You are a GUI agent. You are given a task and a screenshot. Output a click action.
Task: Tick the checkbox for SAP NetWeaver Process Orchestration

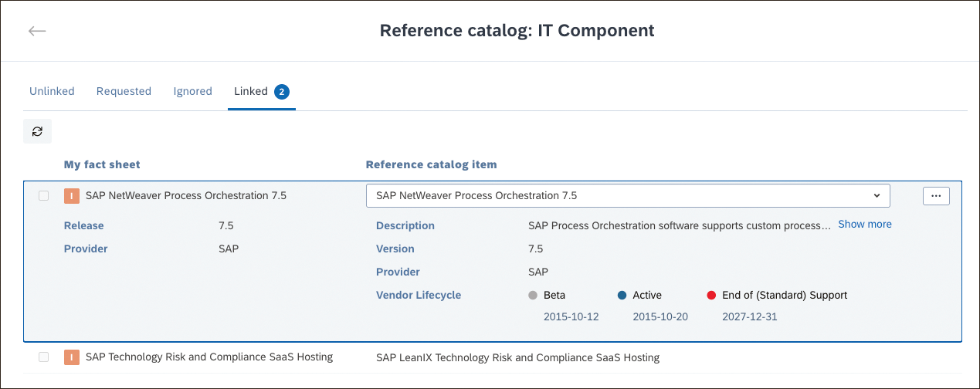(x=44, y=196)
